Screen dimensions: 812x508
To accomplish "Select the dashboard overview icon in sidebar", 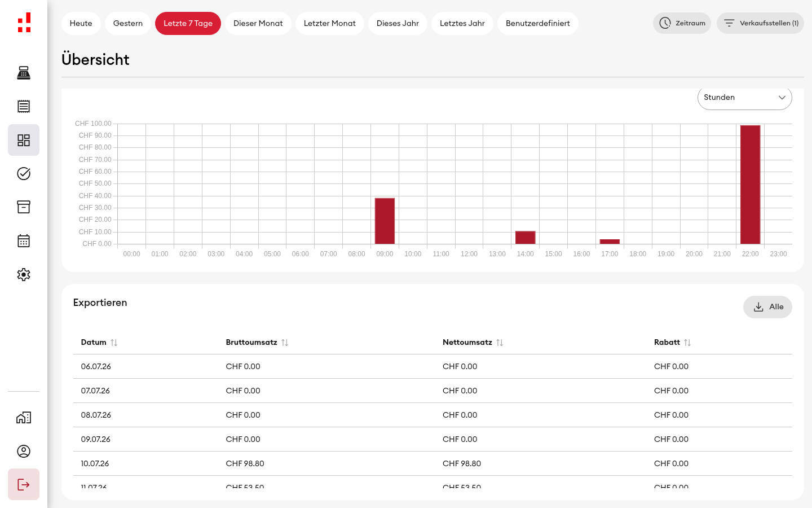I will pyautogui.click(x=24, y=140).
